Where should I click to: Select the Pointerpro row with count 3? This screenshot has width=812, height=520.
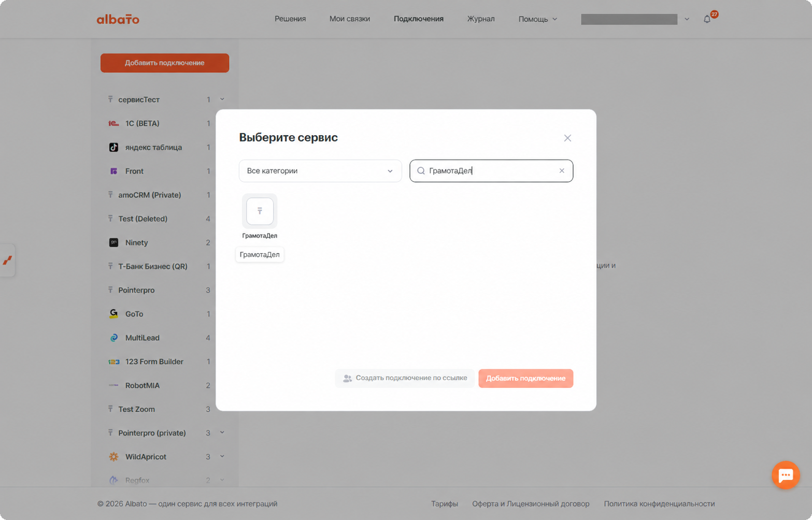[160, 290]
